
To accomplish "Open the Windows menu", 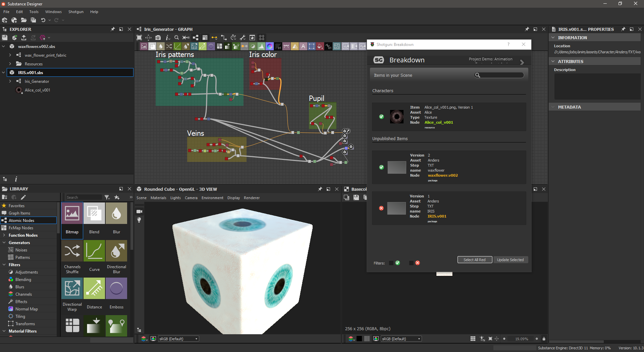I will click(x=53, y=12).
